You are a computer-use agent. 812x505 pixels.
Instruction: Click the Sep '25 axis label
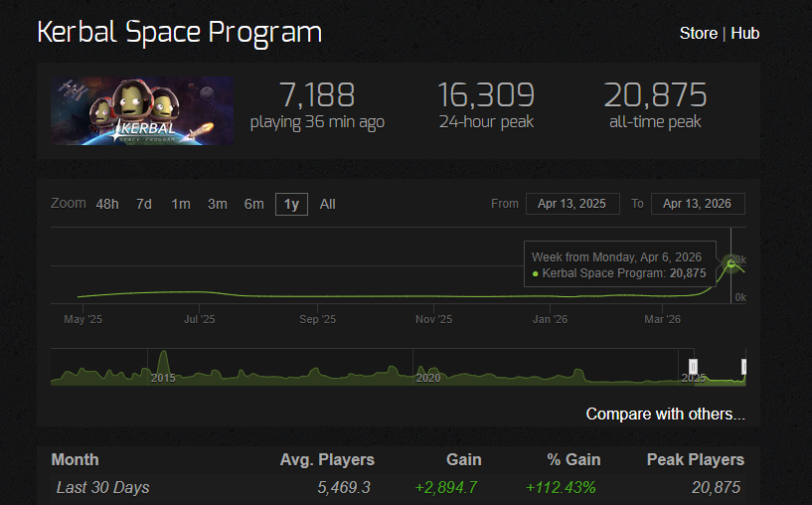pyautogui.click(x=317, y=319)
